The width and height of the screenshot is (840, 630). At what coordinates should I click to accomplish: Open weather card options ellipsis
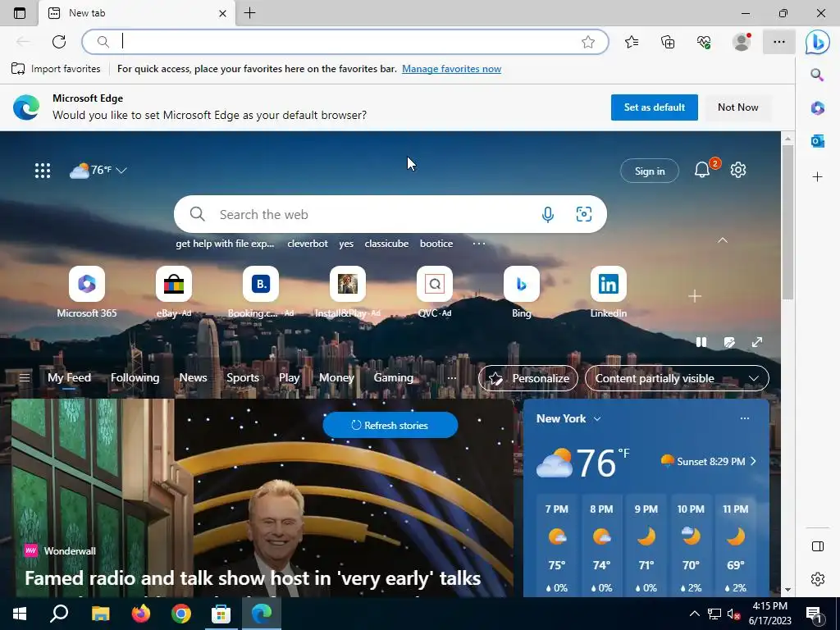point(745,418)
